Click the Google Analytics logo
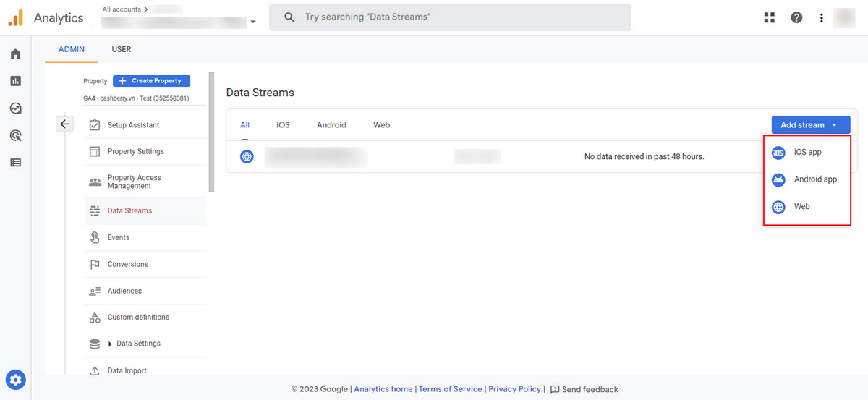 point(16,17)
